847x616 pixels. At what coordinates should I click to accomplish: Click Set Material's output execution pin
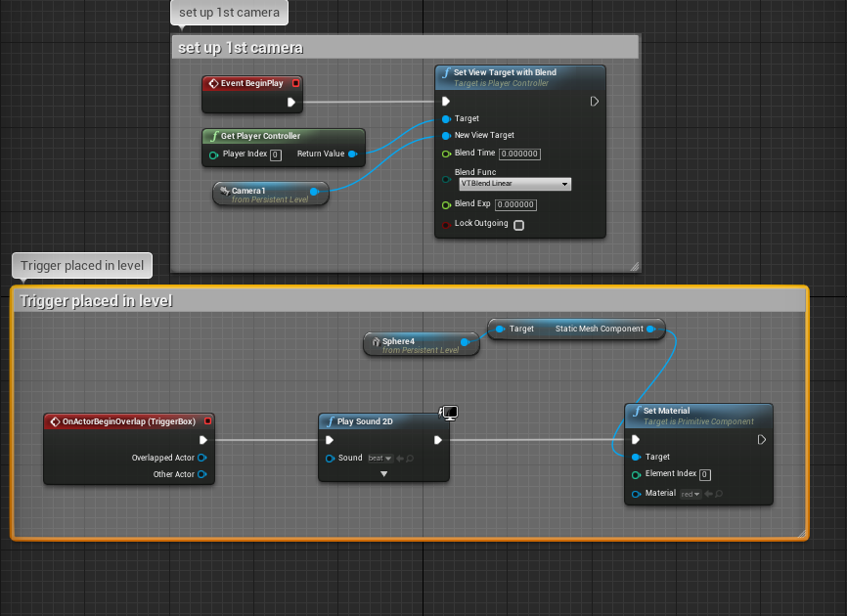[760, 440]
